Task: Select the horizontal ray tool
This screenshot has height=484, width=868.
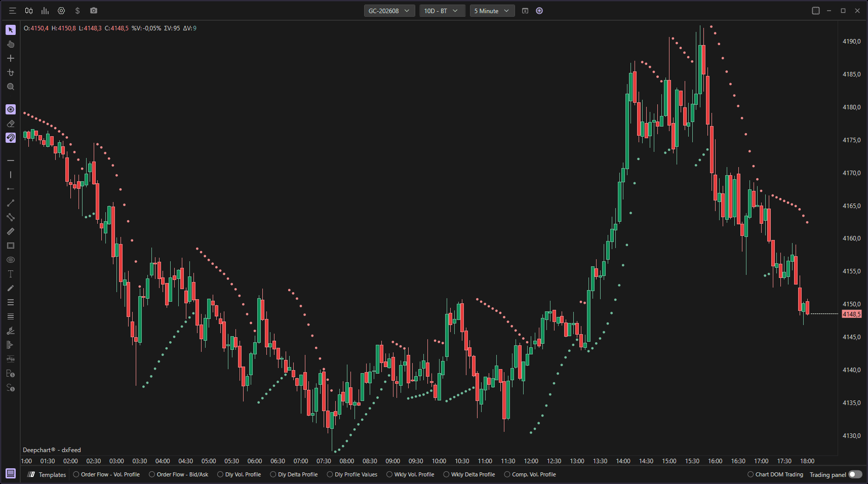Action: [11, 189]
